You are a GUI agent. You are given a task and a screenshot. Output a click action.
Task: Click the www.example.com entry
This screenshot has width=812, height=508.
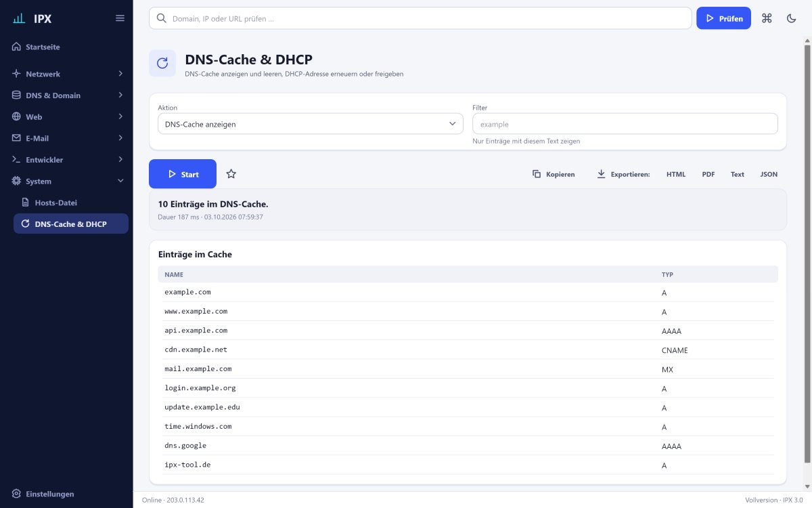click(196, 312)
